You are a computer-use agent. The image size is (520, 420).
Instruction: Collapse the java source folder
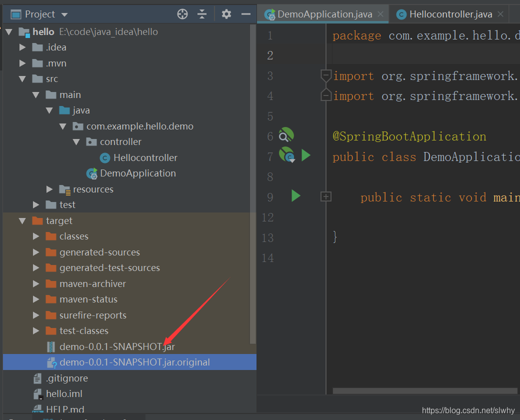point(49,110)
